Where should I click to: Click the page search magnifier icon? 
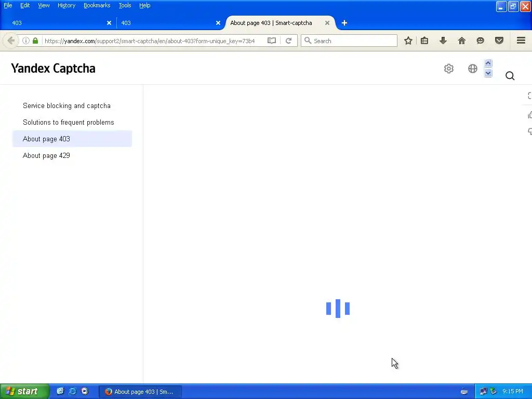[510, 76]
